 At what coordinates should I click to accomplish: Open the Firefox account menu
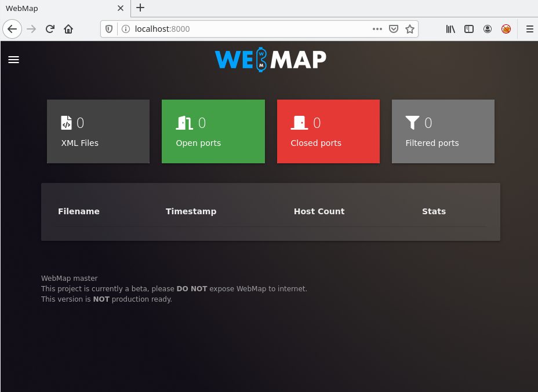point(488,29)
